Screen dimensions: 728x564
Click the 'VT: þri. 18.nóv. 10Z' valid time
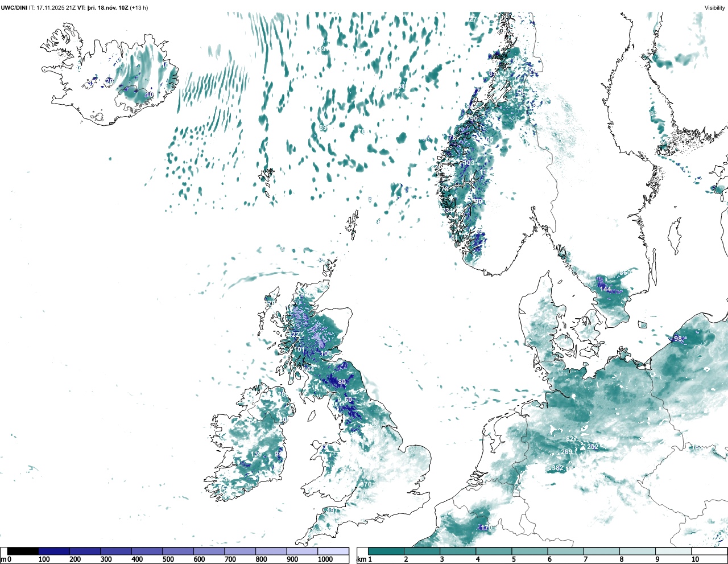(103, 7)
